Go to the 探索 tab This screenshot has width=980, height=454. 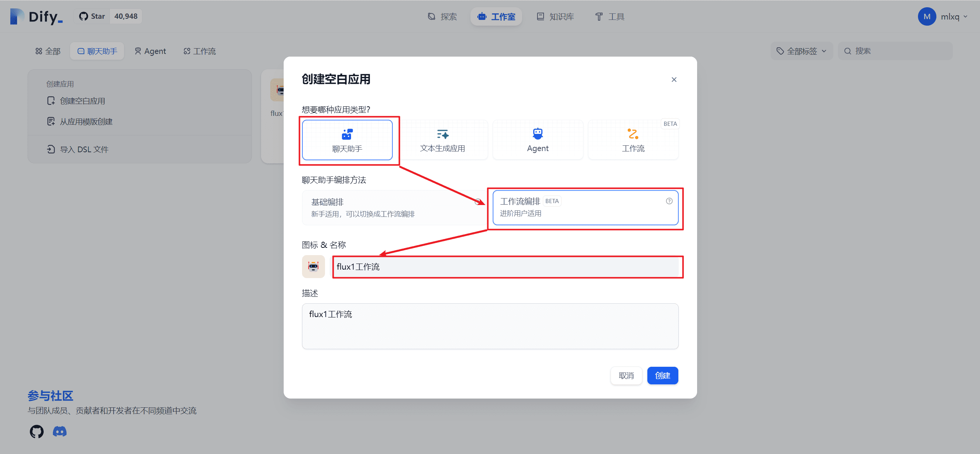[x=442, y=16]
